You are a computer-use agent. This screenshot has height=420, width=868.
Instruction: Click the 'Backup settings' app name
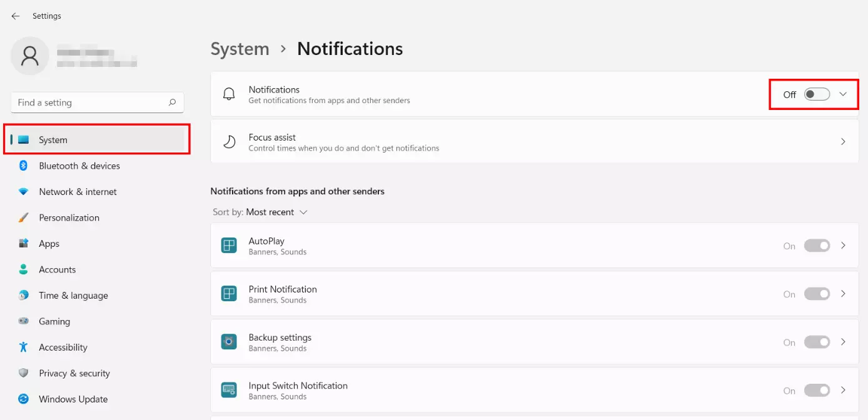pos(280,337)
